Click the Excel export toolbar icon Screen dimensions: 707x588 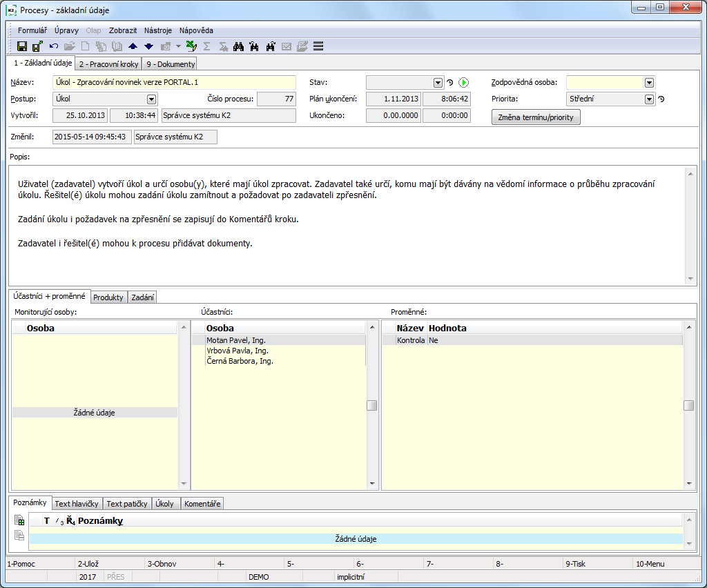(x=191, y=46)
